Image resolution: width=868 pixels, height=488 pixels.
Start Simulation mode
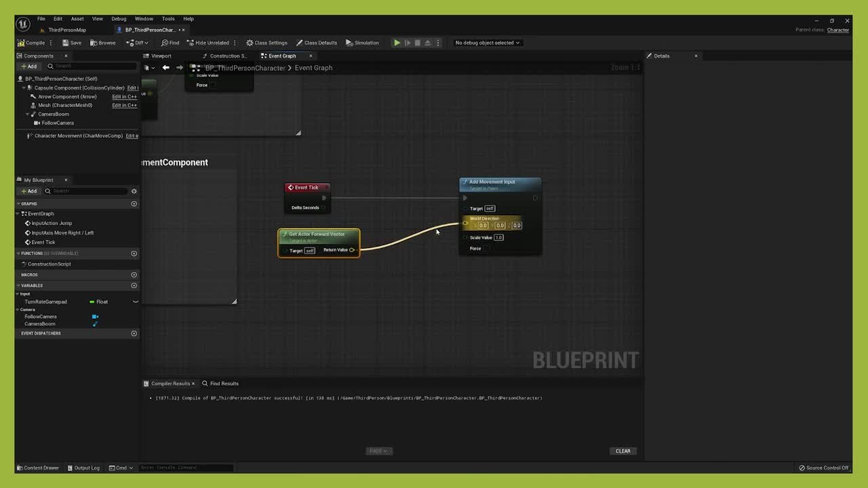click(362, 43)
